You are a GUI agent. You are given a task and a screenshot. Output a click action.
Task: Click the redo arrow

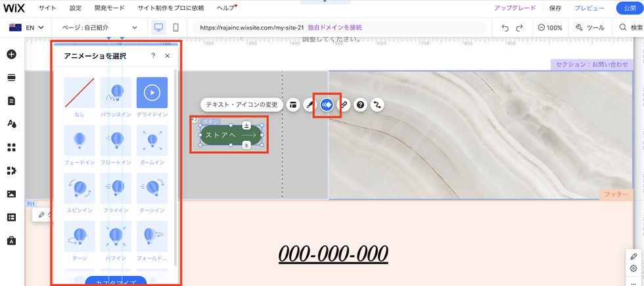point(519,28)
